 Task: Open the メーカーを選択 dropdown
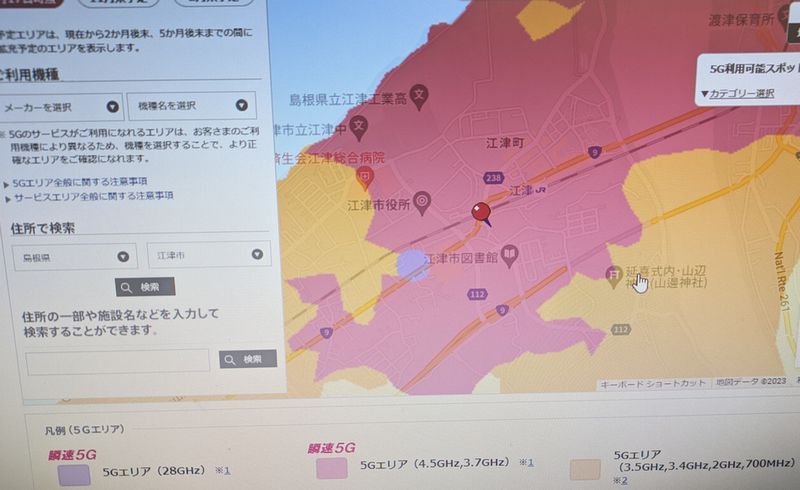[x=61, y=107]
